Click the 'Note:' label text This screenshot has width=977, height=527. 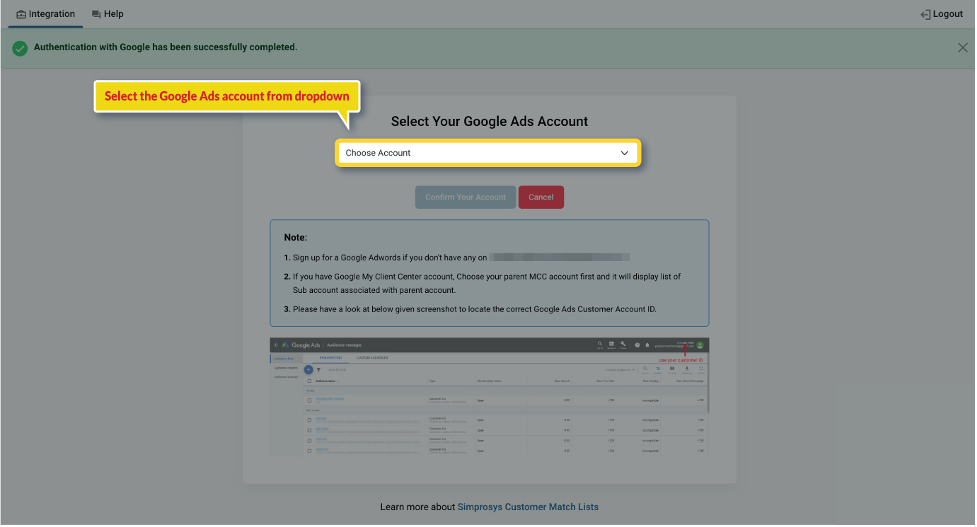tap(295, 237)
